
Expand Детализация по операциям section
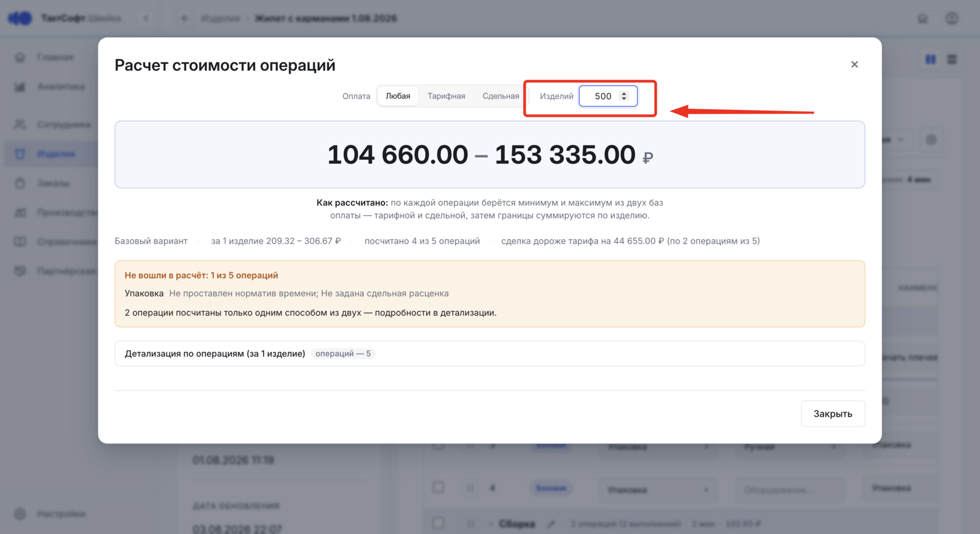[489, 354]
